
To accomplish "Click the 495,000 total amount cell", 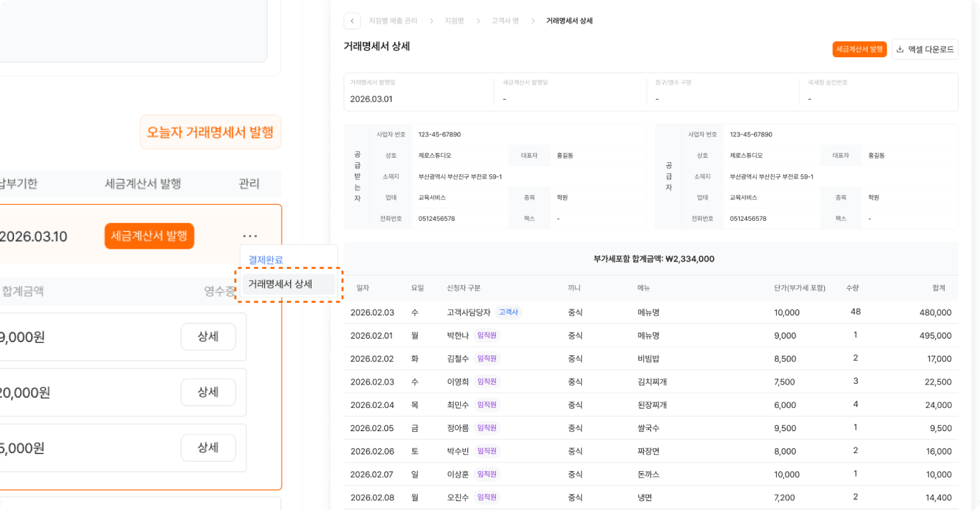I will [x=935, y=336].
